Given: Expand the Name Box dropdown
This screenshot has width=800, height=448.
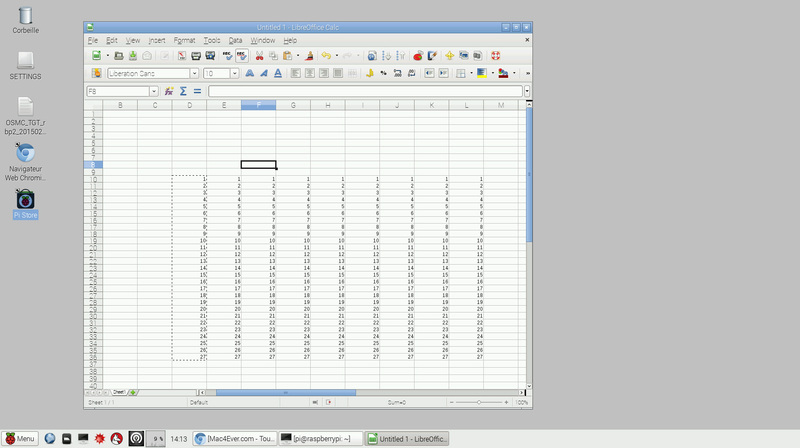Looking at the screenshot, I should [154, 91].
